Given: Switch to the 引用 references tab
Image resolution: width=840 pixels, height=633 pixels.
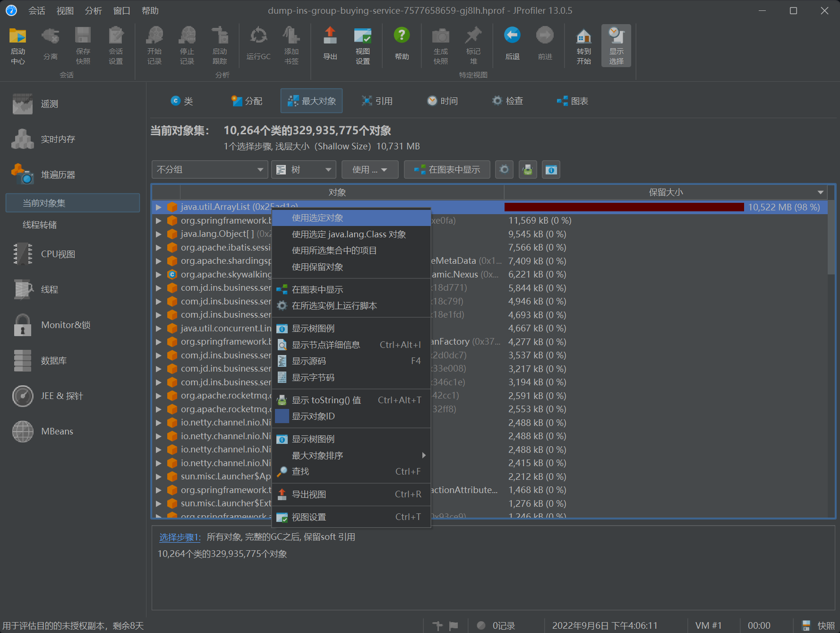Looking at the screenshot, I should click(x=377, y=101).
